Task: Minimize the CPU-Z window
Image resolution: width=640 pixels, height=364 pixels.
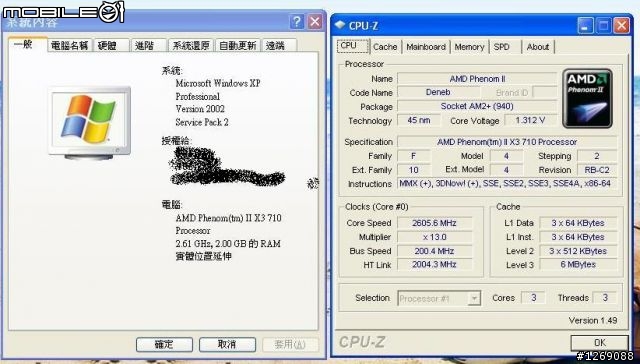Action: click(585, 26)
